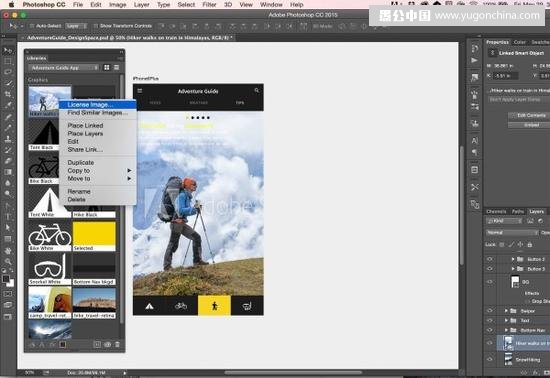Click the Embed button
Image resolution: width=550 pixels, height=378 pixels.
(529, 125)
